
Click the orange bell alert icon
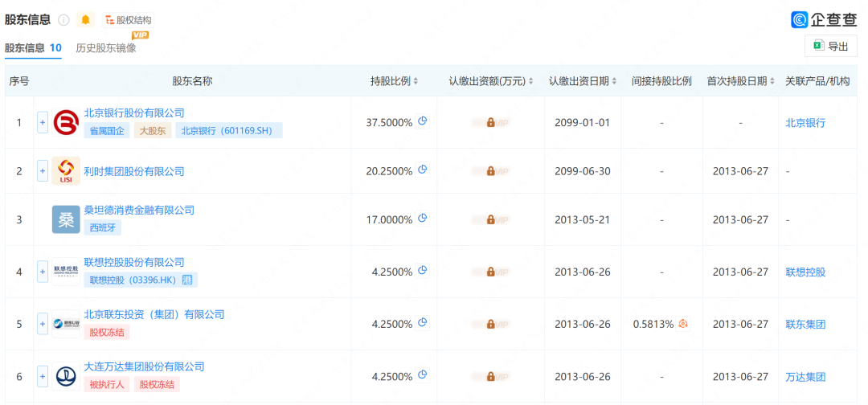coord(85,20)
